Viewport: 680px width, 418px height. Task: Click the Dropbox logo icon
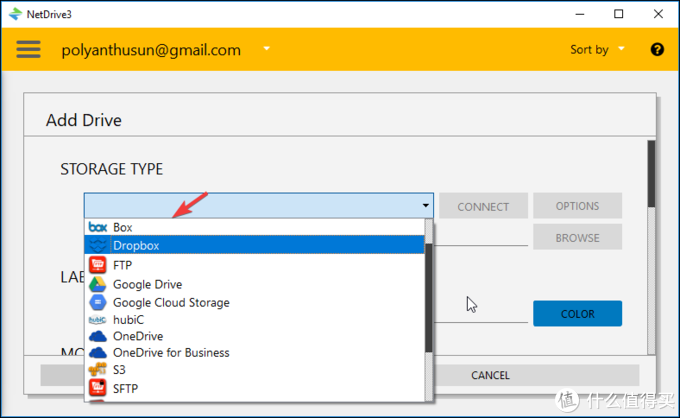tap(98, 245)
